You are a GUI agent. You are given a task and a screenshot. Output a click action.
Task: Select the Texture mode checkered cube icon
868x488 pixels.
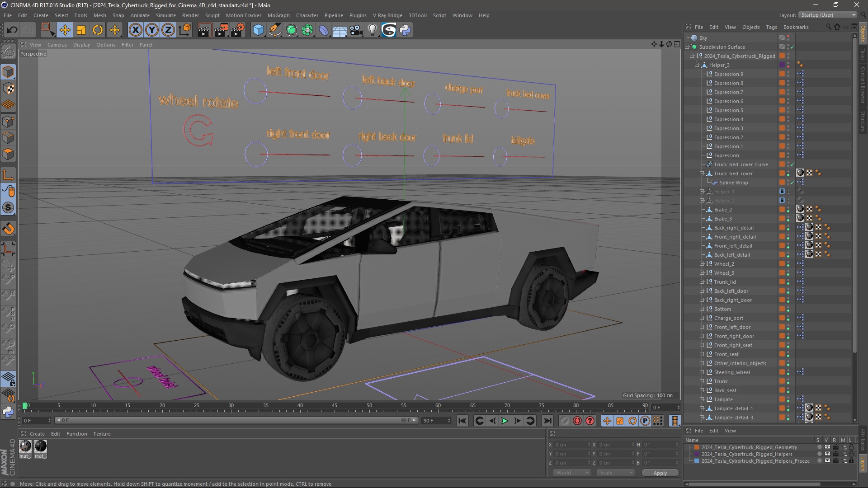click(x=8, y=89)
